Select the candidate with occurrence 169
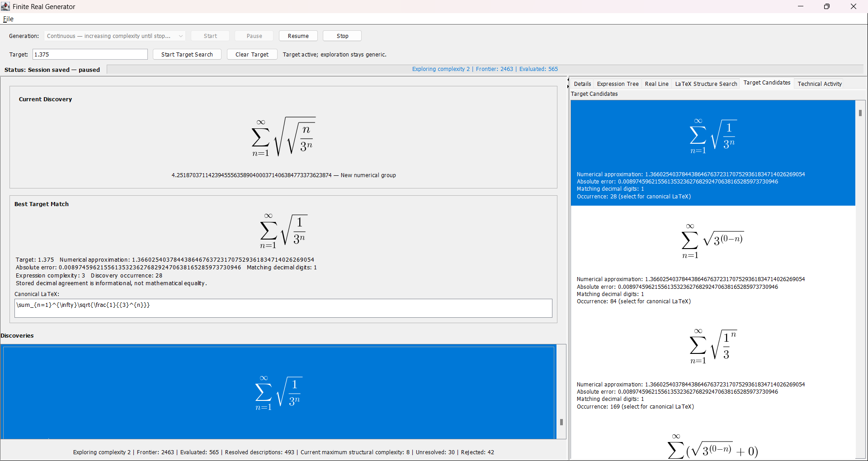 tap(713, 363)
